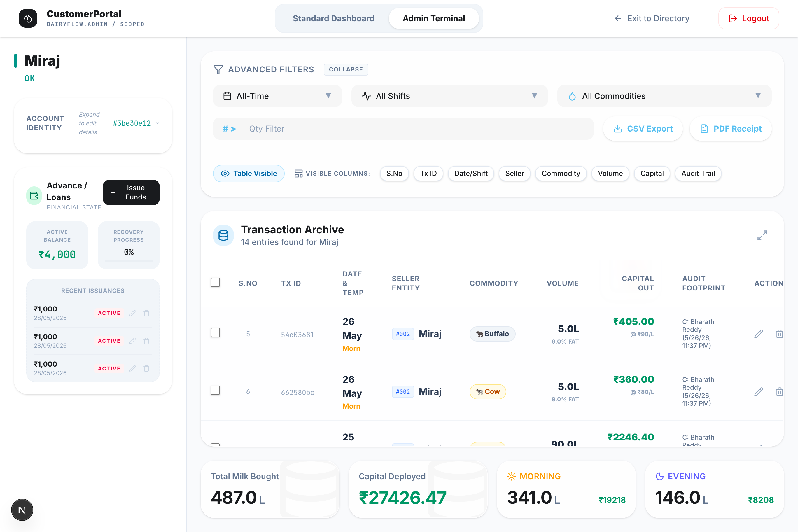The image size is (798, 532).
Task: Edit third ₹1,000 issuance with pencil icon
Action: (132, 368)
